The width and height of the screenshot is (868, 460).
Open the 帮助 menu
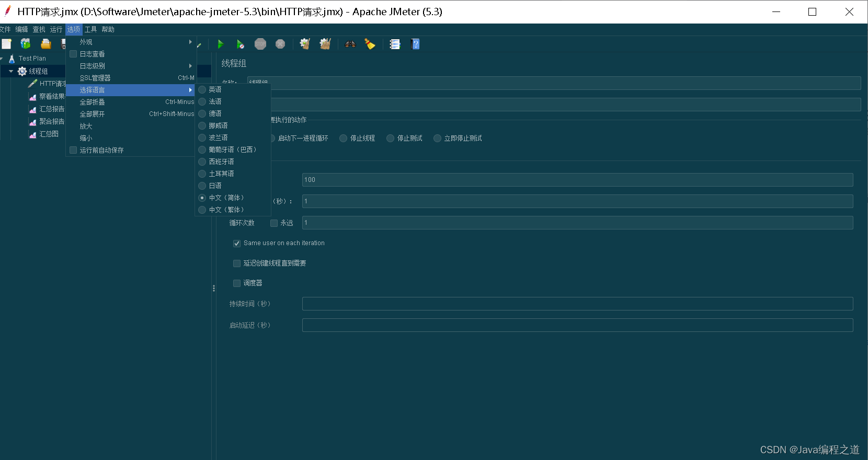click(108, 29)
